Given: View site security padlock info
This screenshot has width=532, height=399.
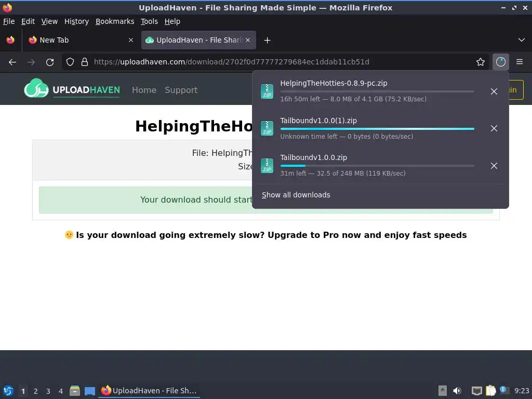Looking at the screenshot, I should coord(85,62).
